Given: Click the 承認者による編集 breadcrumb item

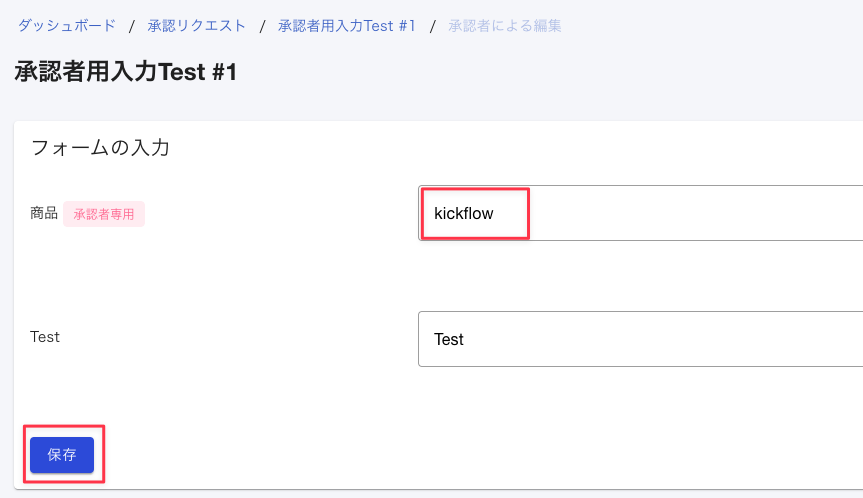Looking at the screenshot, I should tap(505, 25).
